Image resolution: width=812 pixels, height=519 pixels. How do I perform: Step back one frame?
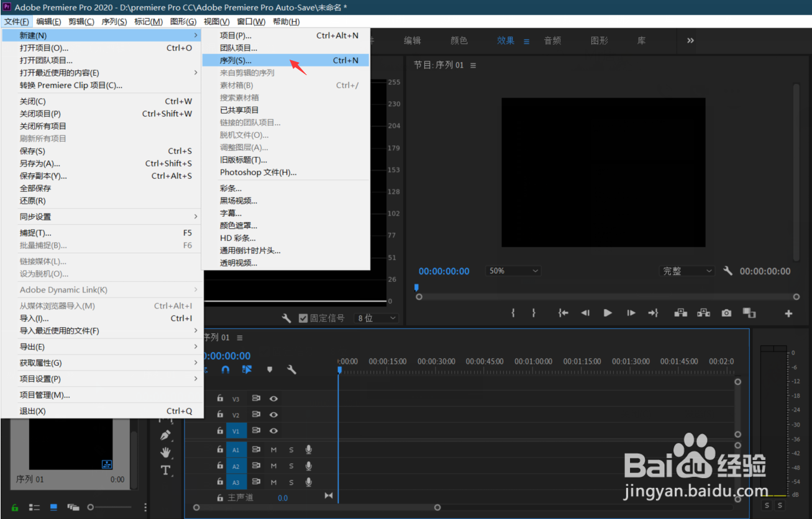click(585, 313)
